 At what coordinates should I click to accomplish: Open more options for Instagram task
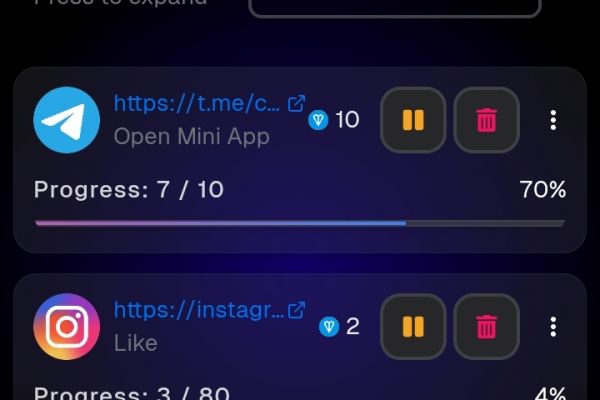point(553,327)
